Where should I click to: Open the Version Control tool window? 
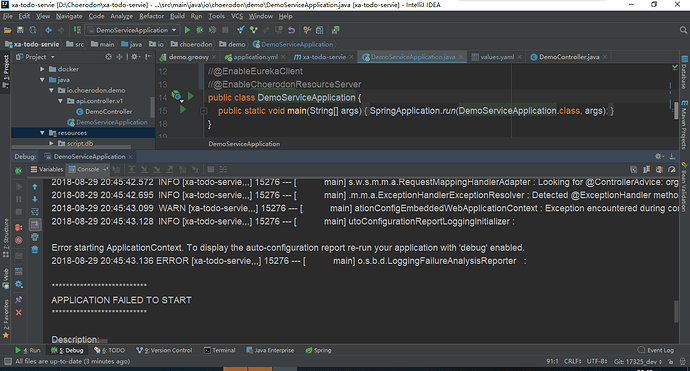point(164,350)
